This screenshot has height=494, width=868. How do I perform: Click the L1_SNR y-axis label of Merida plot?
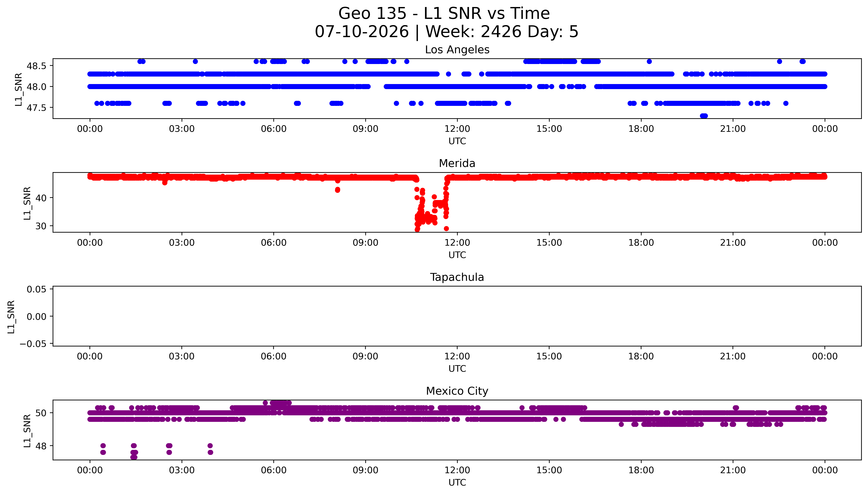point(27,203)
